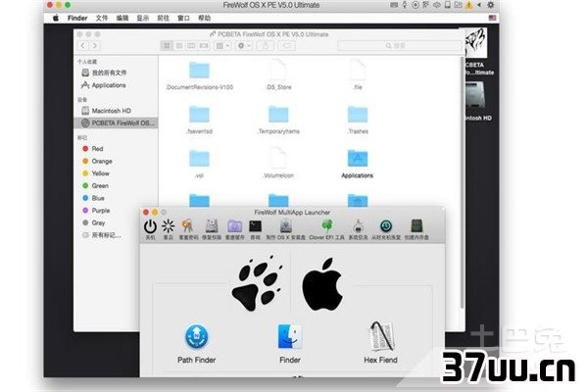Select the .TemporaryItems folder
Screen dimensions: 588x392
coord(278,115)
